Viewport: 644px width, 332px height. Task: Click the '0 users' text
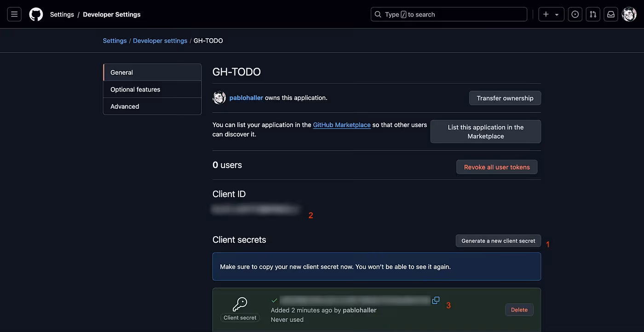[227, 165]
